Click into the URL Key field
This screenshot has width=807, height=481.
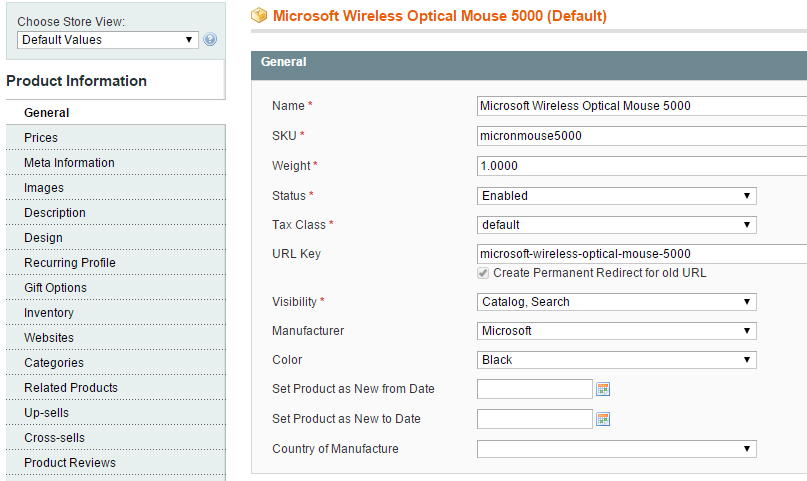click(642, 254)
